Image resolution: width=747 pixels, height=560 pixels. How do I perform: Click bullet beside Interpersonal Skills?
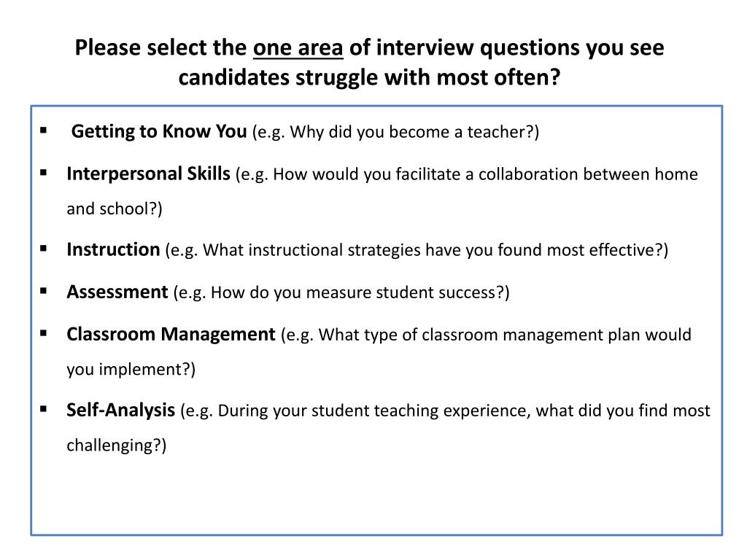click(x=43, y=172)
